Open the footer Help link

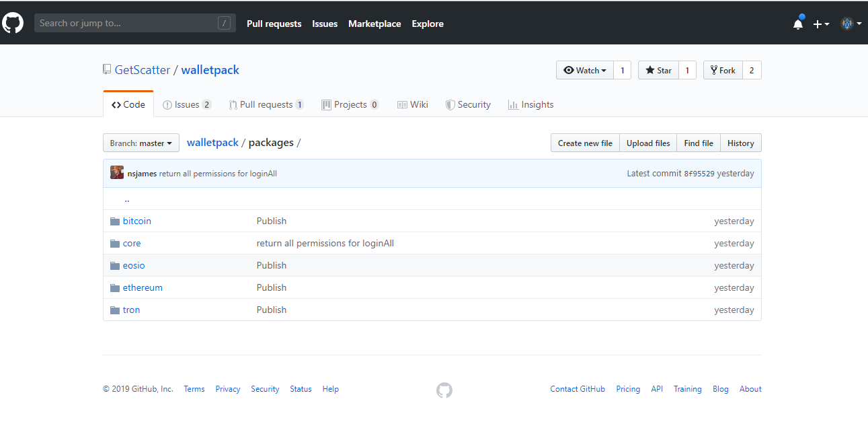pos(331,389)
